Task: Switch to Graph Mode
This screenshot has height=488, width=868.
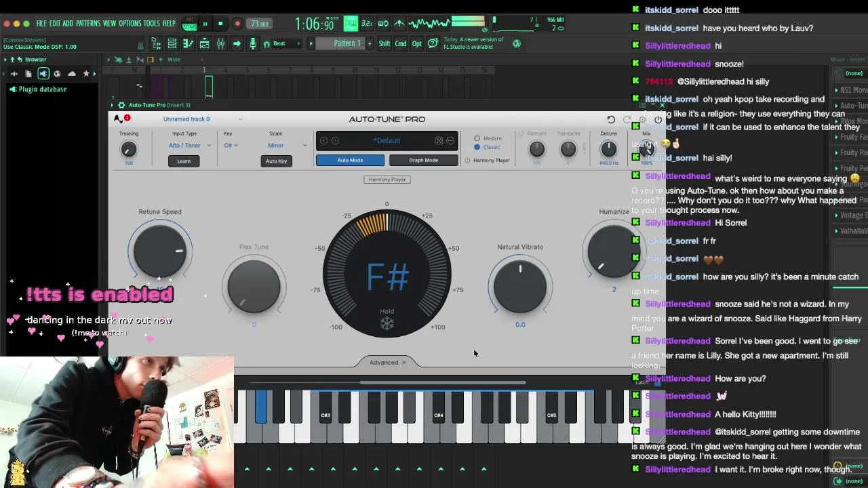Action: [424, 161]
